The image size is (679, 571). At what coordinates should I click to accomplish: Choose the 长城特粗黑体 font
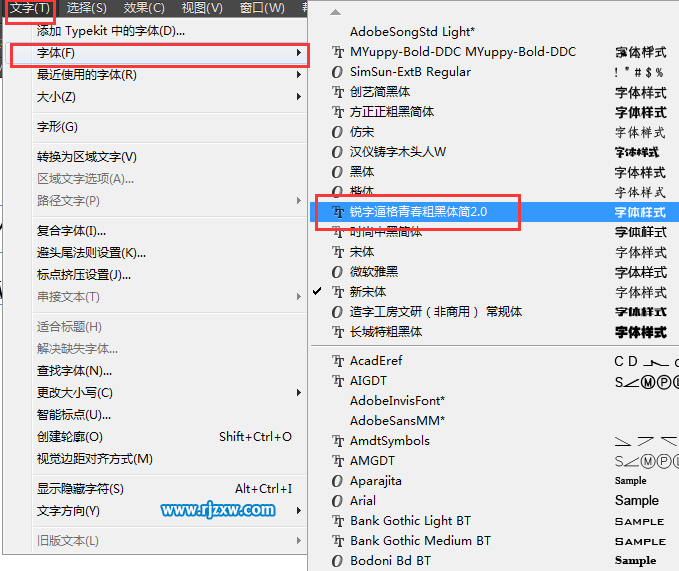(495, 332)
